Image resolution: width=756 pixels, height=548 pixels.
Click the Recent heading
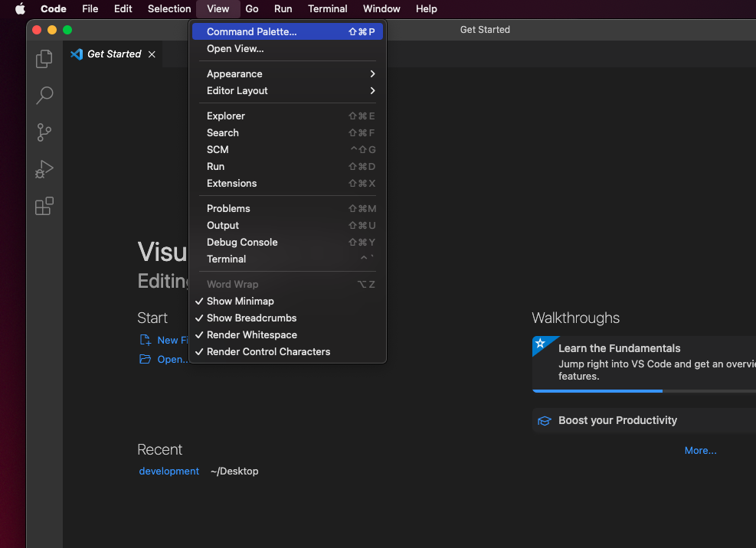159,450
